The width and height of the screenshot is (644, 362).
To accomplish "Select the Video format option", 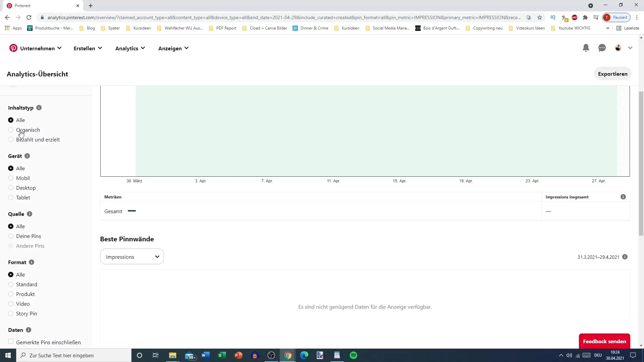I will pyautogui.click(x=11, y=304).
